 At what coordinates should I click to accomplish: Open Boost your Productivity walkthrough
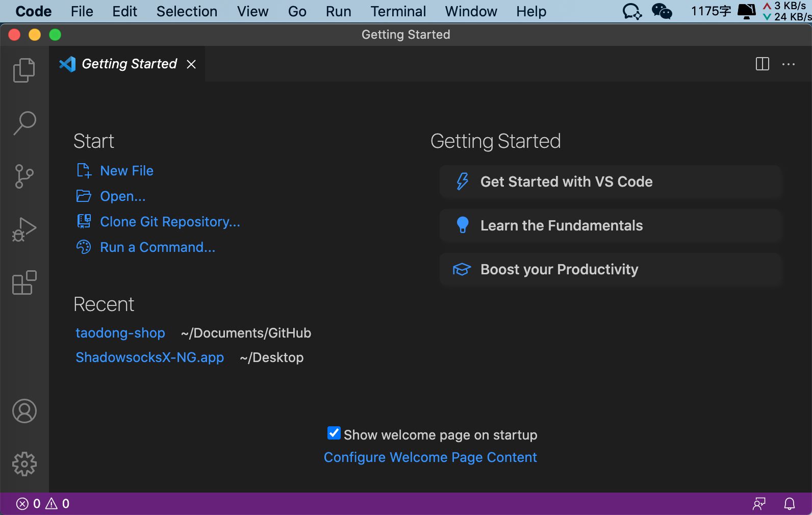click(x=611, y=269)
